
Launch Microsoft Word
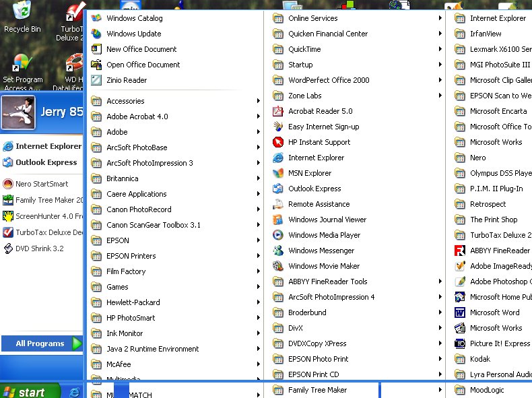pos(487,312)
